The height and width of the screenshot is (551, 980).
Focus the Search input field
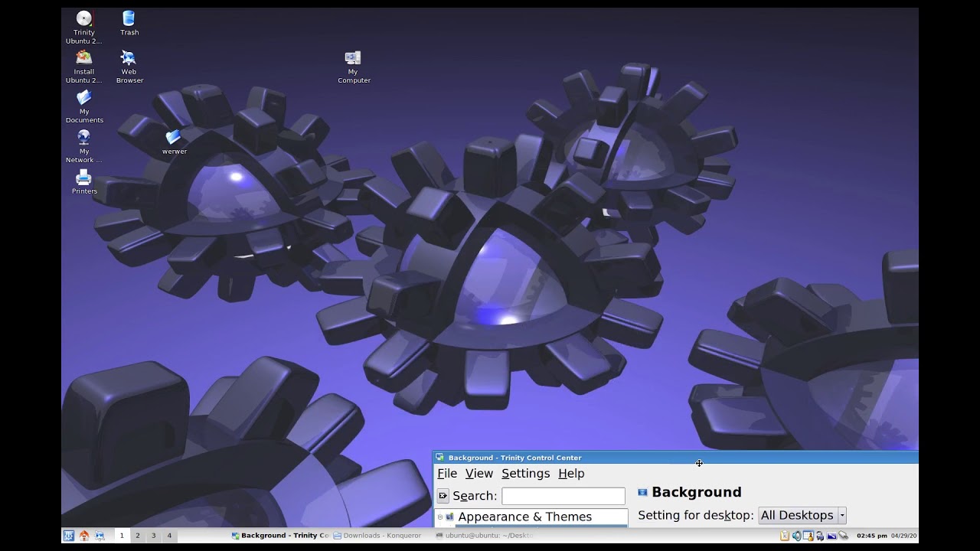pos(563,496)
